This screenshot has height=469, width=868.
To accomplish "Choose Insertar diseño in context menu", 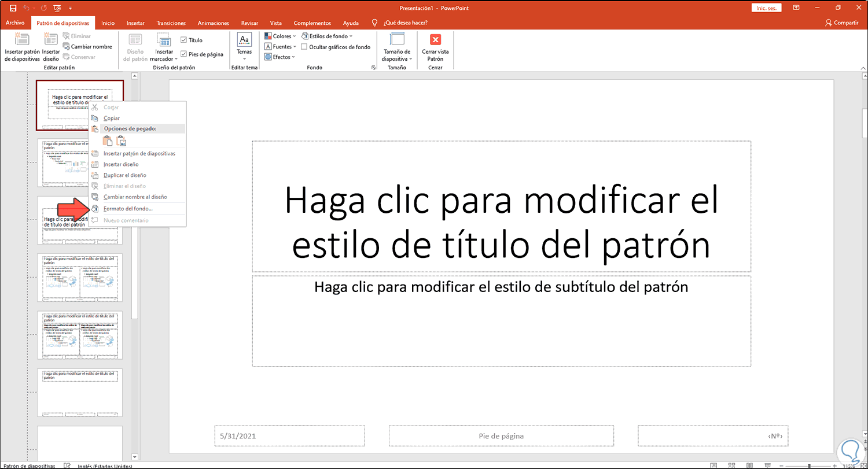I will tap(138, 164).
